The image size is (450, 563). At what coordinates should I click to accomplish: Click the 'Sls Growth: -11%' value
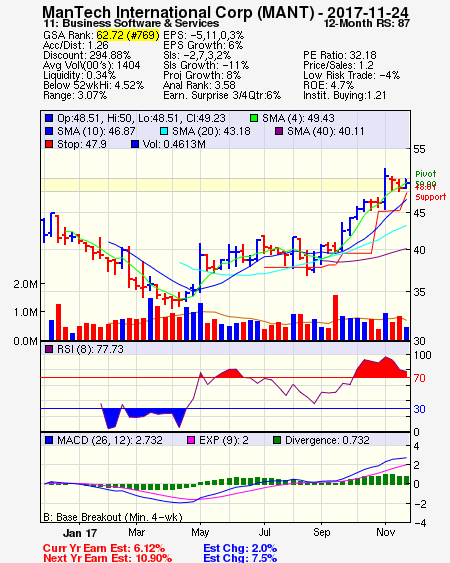206,65
